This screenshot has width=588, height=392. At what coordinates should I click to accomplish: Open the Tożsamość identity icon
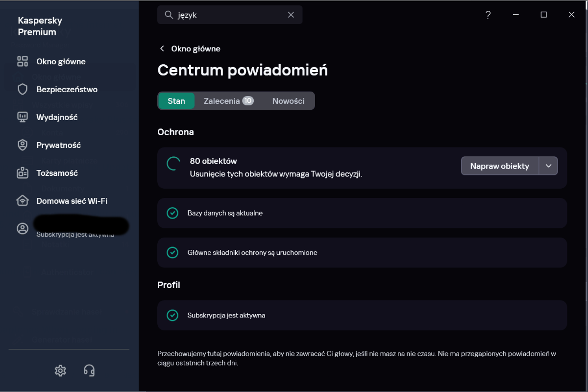click(23, 173)
